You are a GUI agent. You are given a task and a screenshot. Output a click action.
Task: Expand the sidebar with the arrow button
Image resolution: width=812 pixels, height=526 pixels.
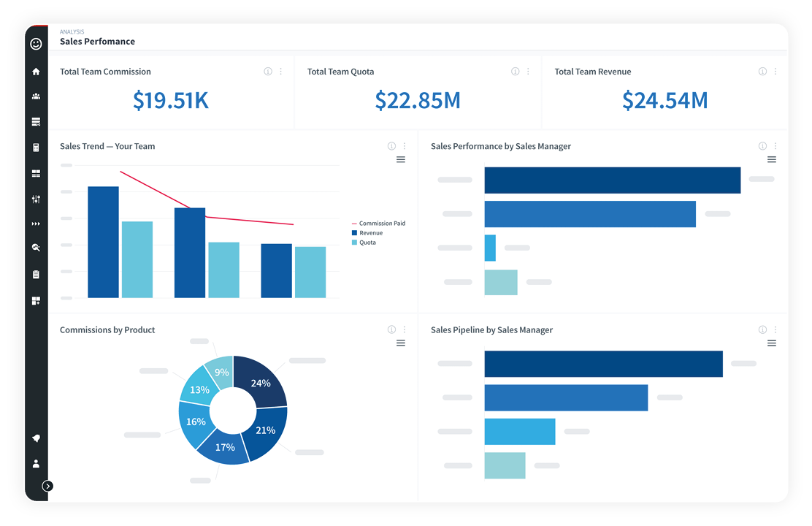[47, 486]
